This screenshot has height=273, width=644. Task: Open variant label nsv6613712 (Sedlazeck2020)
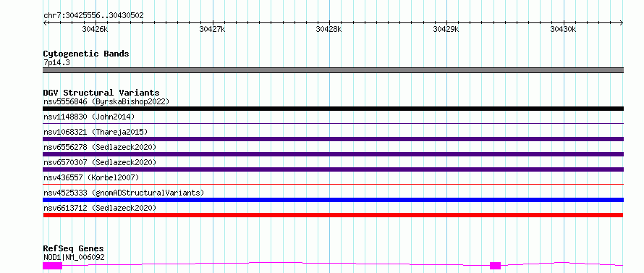pos(100,208)
